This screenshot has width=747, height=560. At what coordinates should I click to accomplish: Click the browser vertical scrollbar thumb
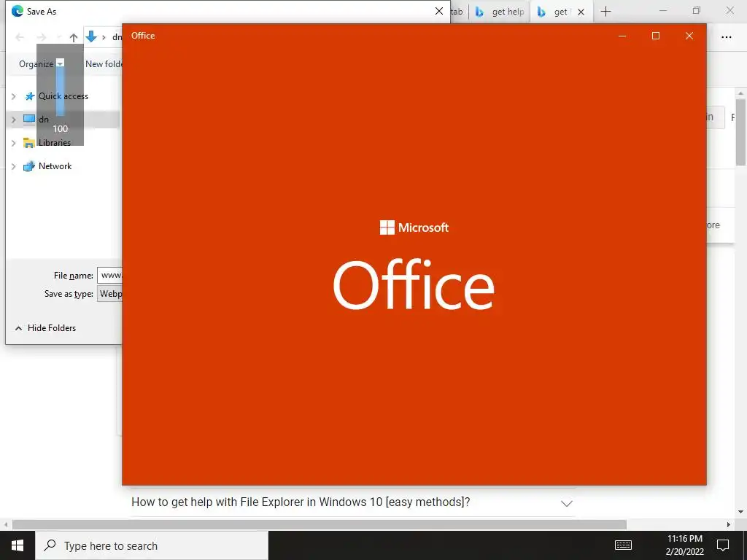pyautogui.click(x=740, y=132)
